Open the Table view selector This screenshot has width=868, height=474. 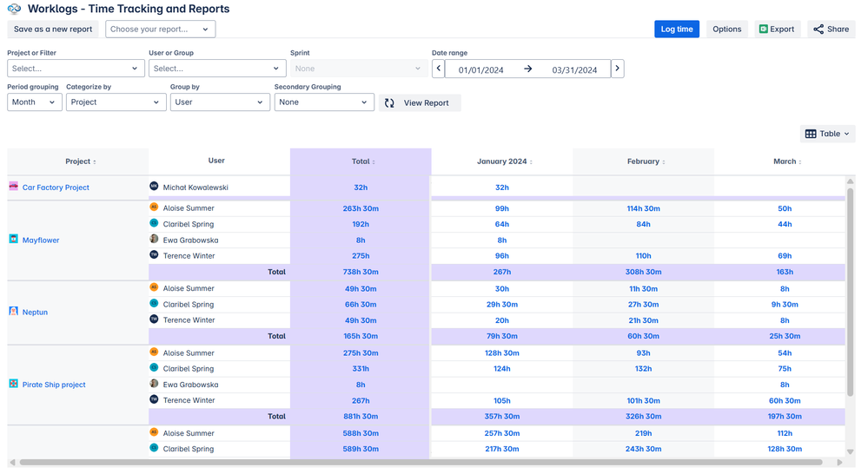pos(828,134)
